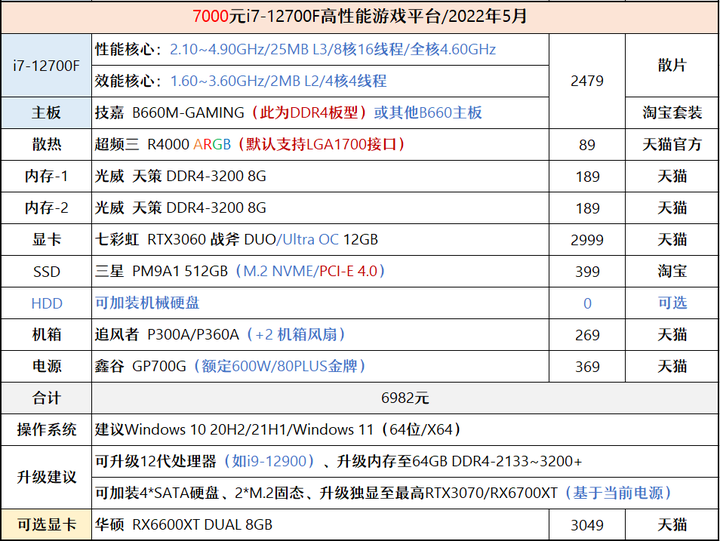Viewport: 720px width, 541px height.
Task: Select the 2479 price cell
Action: tap(587, 81)
